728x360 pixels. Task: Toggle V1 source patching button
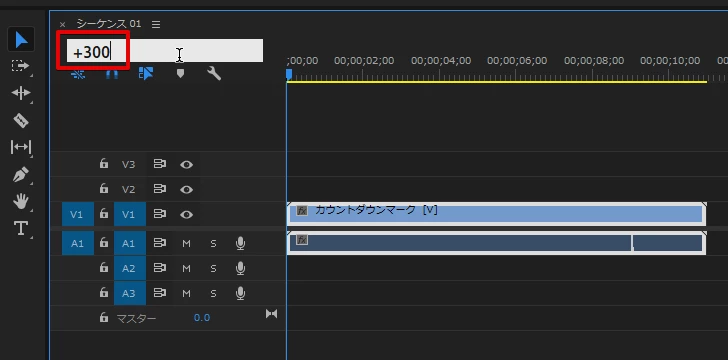tap(78, 214)
